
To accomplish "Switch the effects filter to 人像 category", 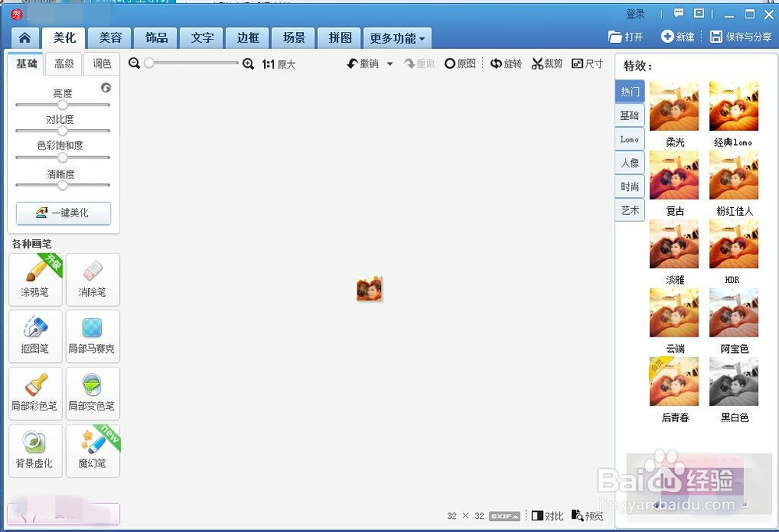I will 629,163.
